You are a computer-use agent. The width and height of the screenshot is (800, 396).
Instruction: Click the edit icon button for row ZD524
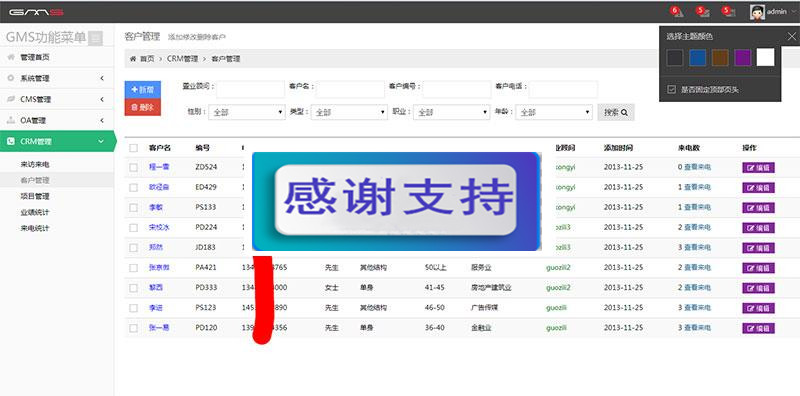pos(758,167)
